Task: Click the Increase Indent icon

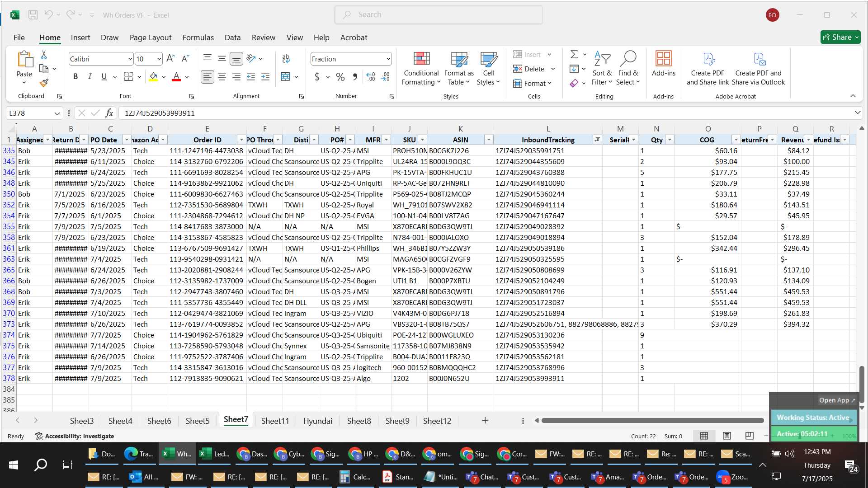Action: 265,77
